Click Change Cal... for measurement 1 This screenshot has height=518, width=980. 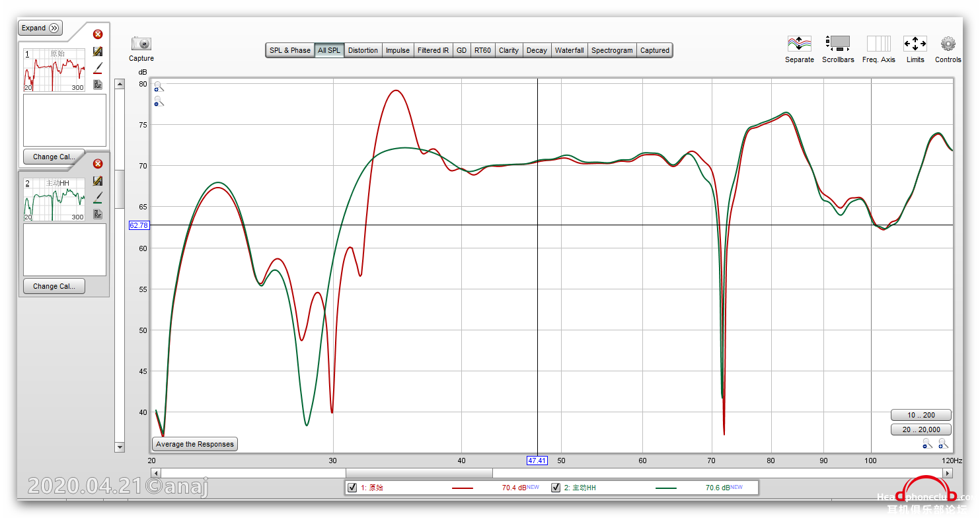pos(54,157)
